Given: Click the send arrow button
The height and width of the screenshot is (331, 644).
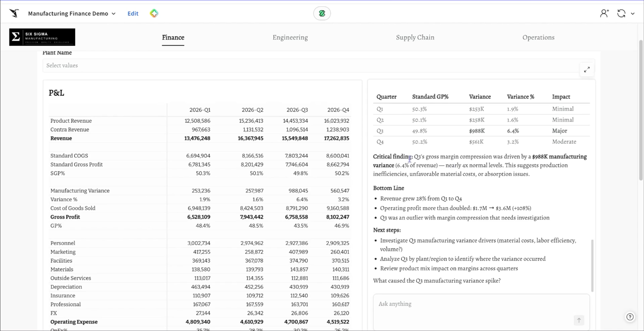Looking at the screenshot, I should pos(579,320).
